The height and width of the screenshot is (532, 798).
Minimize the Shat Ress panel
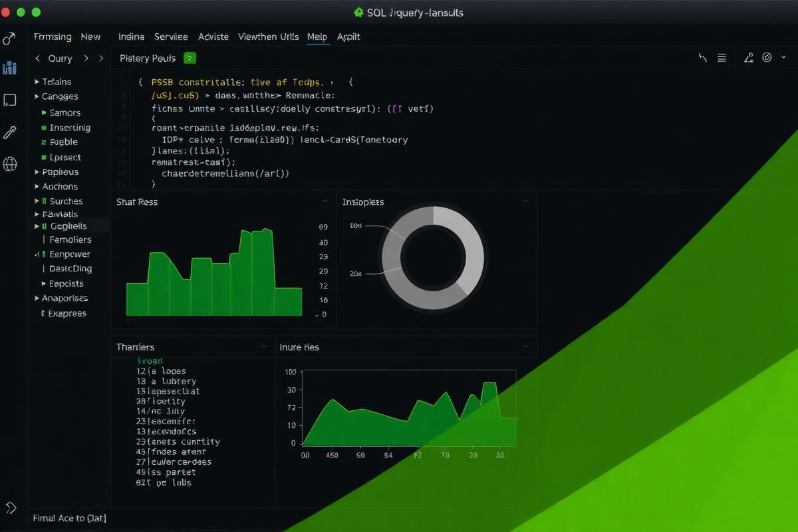pos(325,201)
